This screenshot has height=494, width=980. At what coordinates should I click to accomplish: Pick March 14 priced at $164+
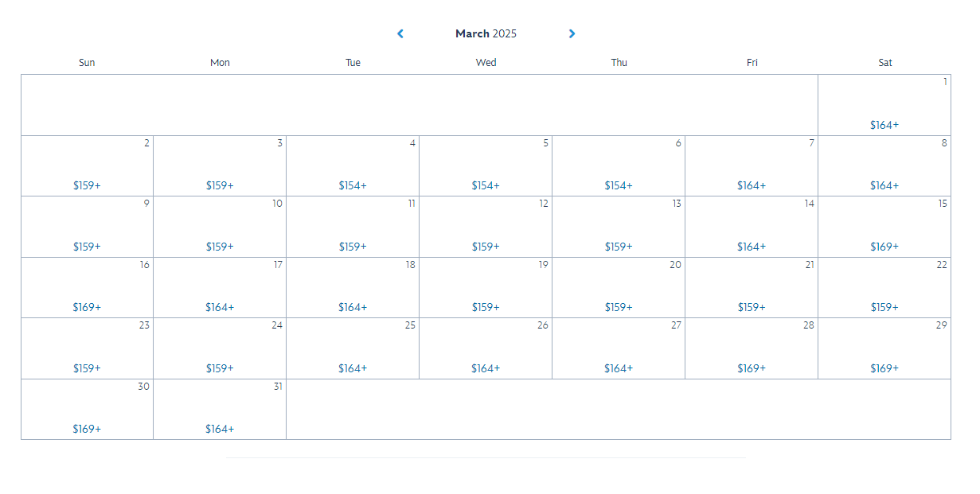point(752,227)
